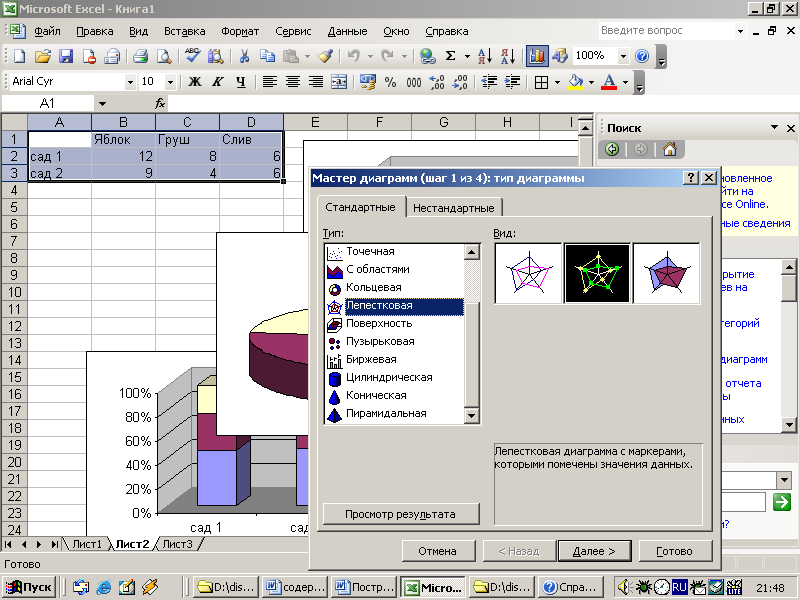
Task: Select the filled radar chart subtype
Action: 666,273
